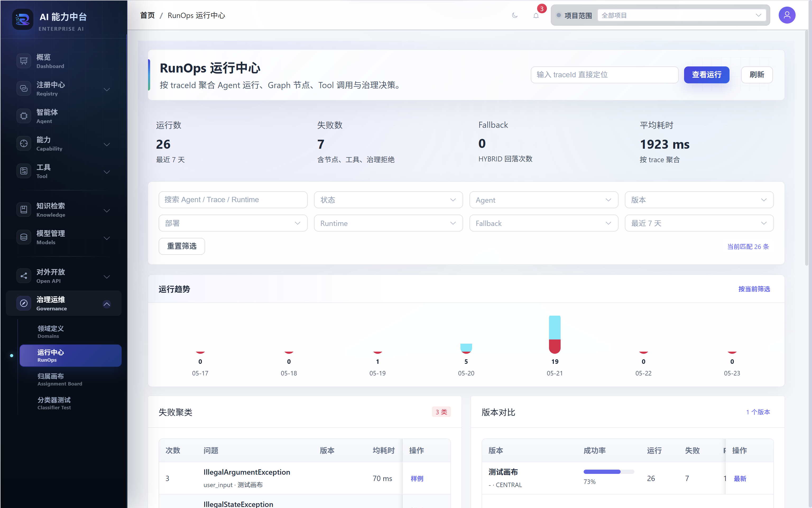Viewport: 812px width, 508px height.
Task: Expand the 能力 Capability submenu chevron
Action: 107,144
